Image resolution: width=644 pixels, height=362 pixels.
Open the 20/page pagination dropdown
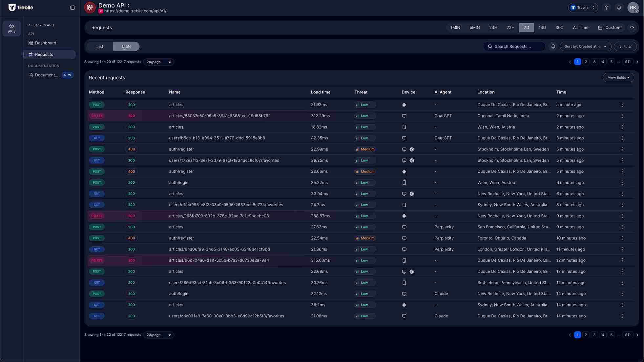point(158,62)
